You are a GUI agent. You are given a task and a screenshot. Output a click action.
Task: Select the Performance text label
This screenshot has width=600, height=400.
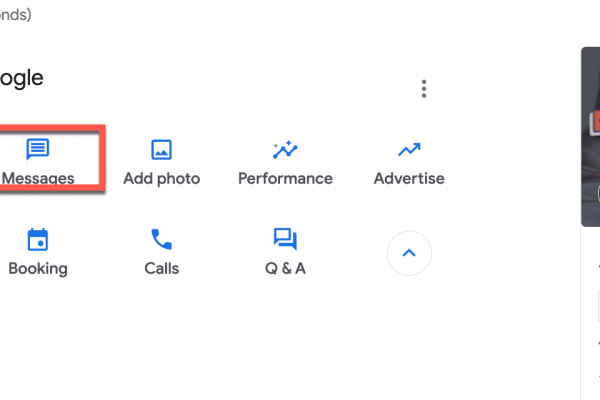click(285, 179)
